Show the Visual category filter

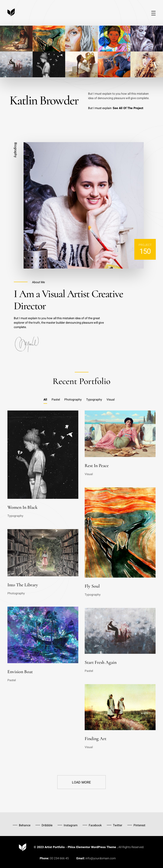tap(111, 400)
